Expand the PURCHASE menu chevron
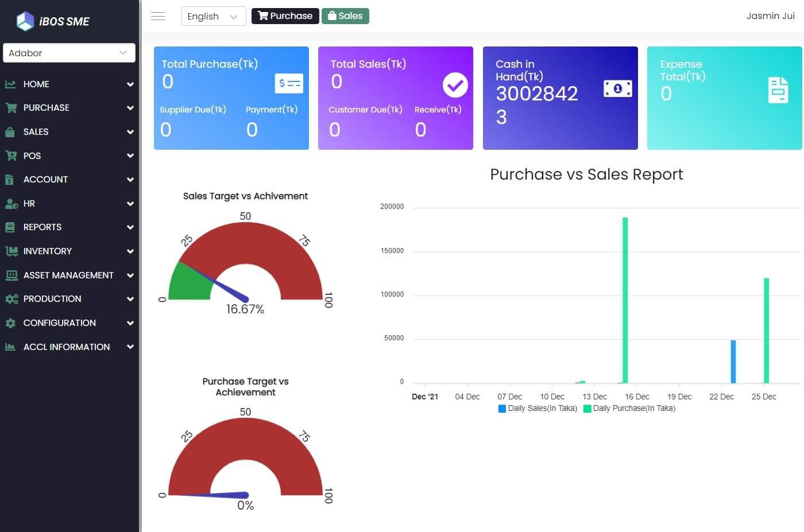The image size is (804, 532). click(130, 108)
